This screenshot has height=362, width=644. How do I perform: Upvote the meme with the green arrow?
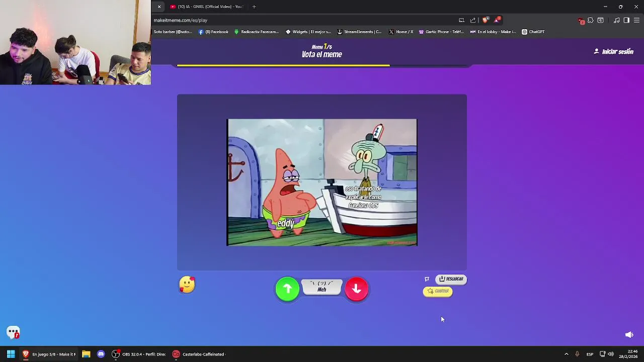coord(287,289)
